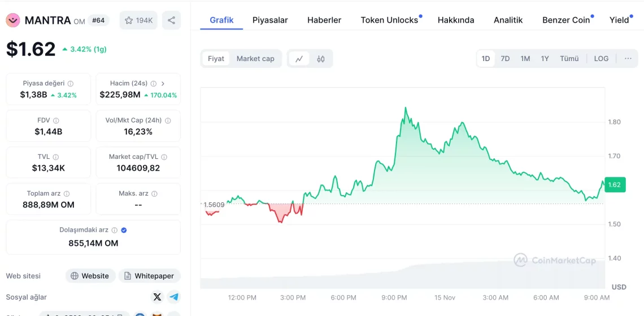
Task: Toggle the chart to Market cap
Action: pyautogui.click(x=255, y=59)
